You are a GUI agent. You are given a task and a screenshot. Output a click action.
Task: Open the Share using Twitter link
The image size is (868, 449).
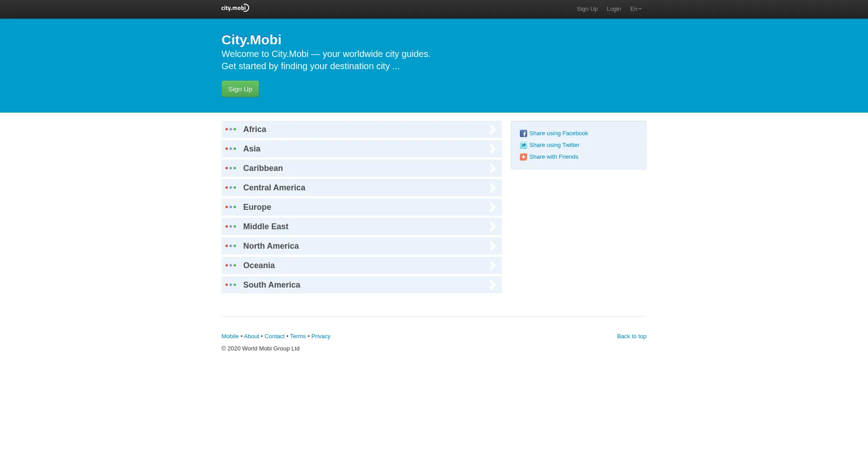coord(554,145)
